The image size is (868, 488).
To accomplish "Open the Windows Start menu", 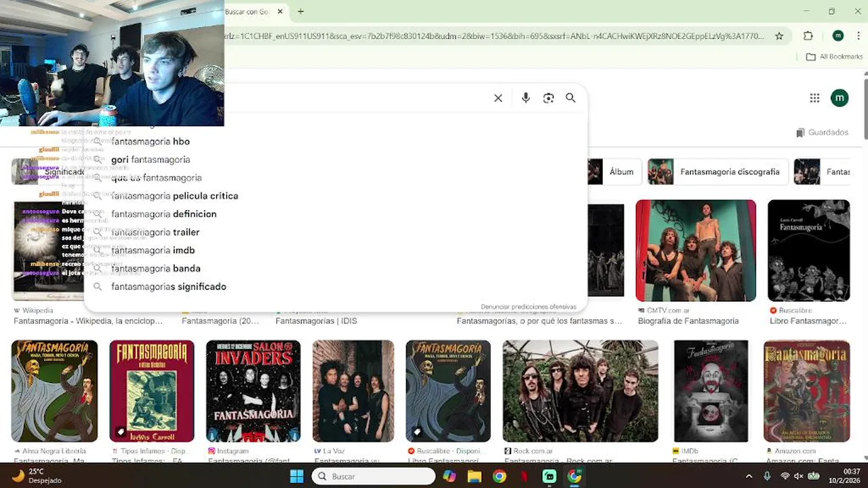I will tap(297, 476).
